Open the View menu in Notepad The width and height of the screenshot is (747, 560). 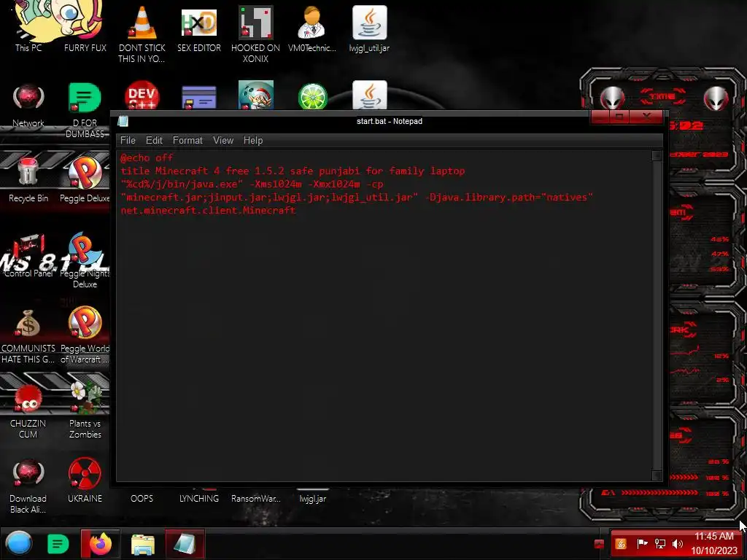[223, 141]
